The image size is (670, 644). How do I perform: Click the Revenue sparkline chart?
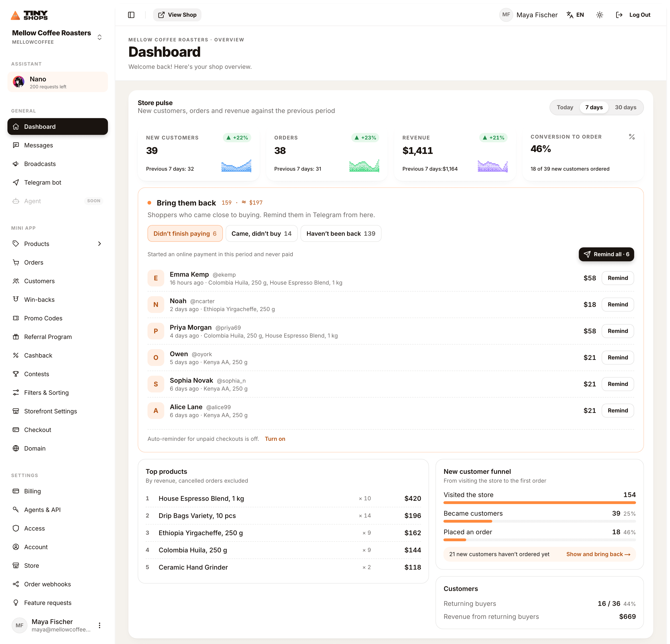(x=492, y=165)
